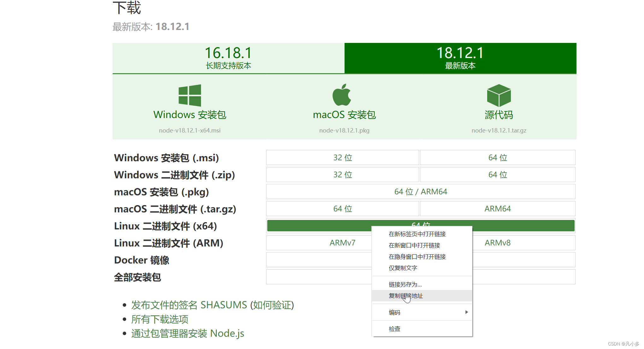The width and height of the screenshot is (644, 349).
Task: Click the source code cube icon
Action: tap(499, 95)
